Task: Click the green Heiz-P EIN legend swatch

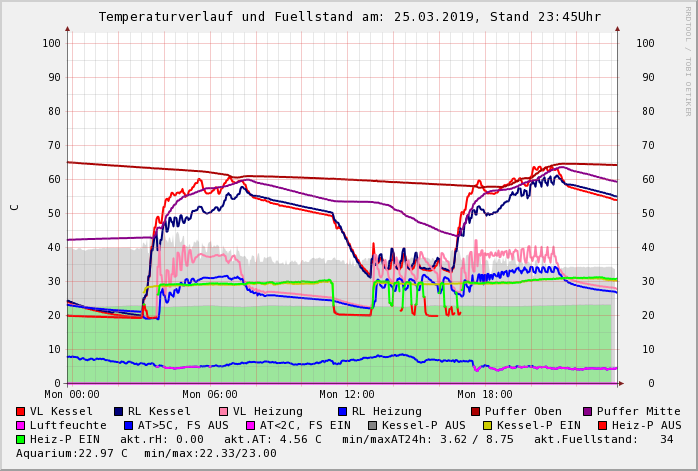Action: (x=20, y=439)
